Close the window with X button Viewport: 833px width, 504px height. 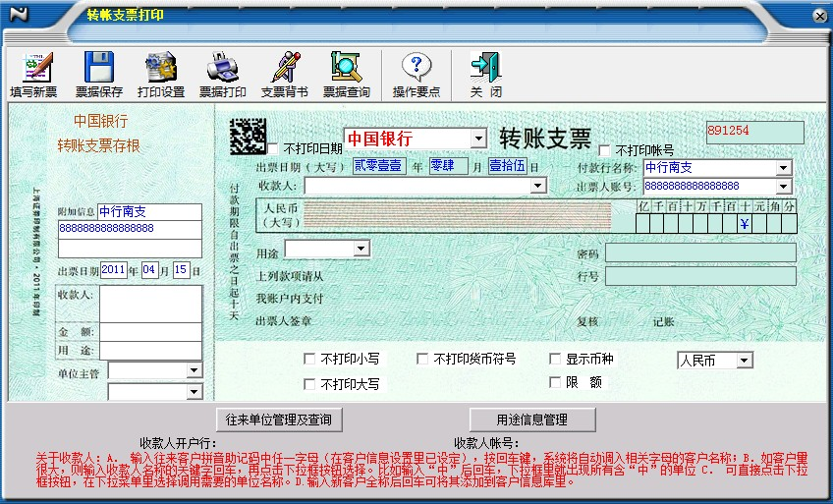819,16
